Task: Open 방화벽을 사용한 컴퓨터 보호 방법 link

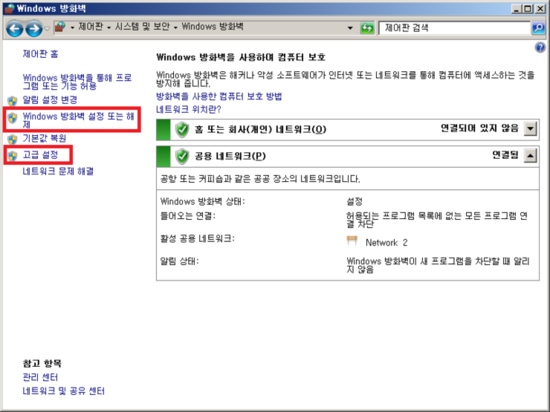Action: click(219, 96)
